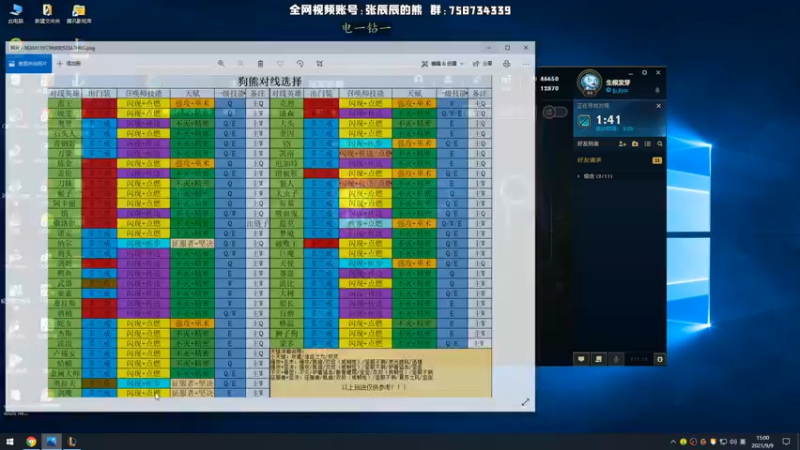Open the Windows notification center
This screenshot has height=450, width=800.
786,442
